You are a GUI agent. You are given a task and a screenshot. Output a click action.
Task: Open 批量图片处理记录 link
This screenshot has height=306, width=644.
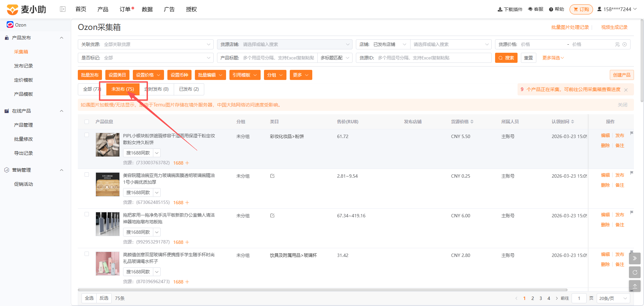coord(570,27)
